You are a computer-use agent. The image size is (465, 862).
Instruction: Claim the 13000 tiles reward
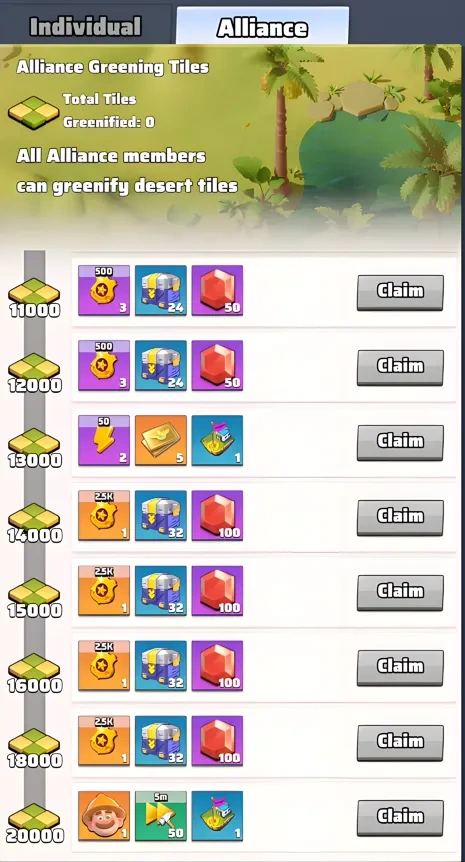pyautogui.click(x=400, y=443)
